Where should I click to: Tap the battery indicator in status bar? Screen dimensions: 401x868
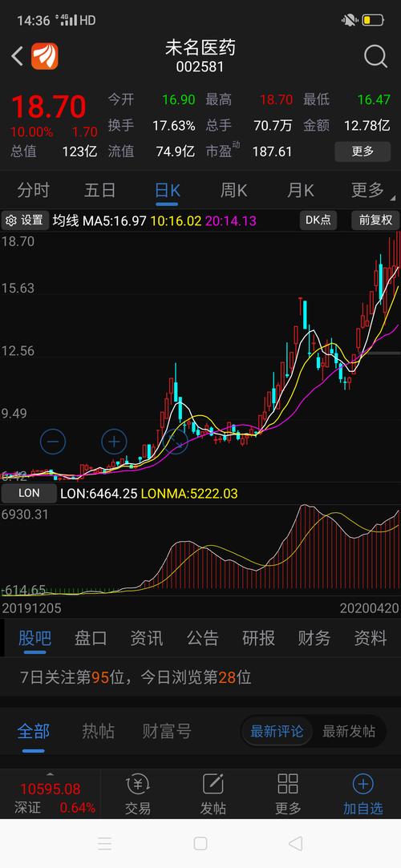coord(373,21)
